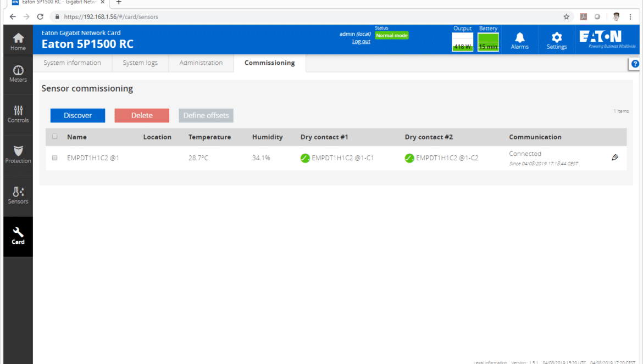Open the Settings gear

557,41
